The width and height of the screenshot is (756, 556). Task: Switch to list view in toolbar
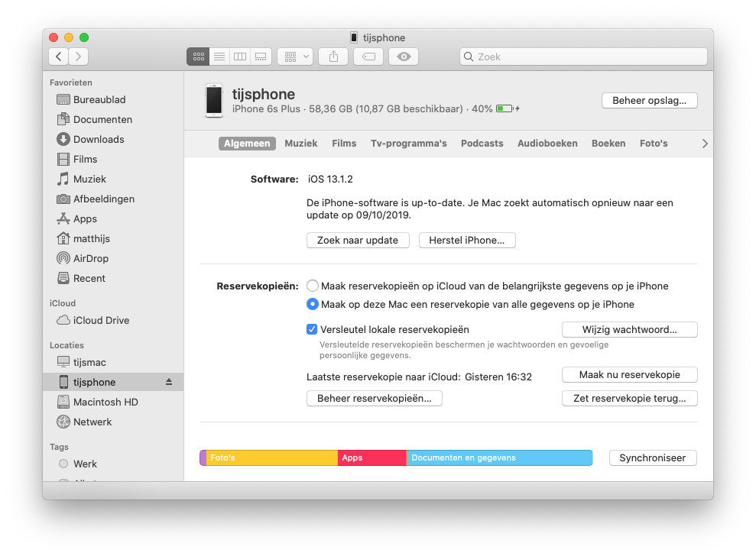tap(219, 57)
